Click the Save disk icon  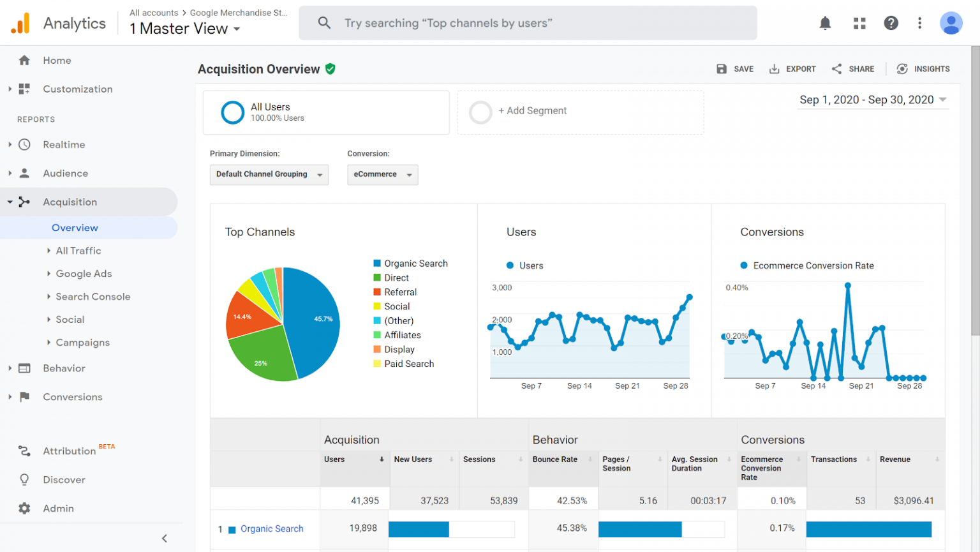click(722, 69)
